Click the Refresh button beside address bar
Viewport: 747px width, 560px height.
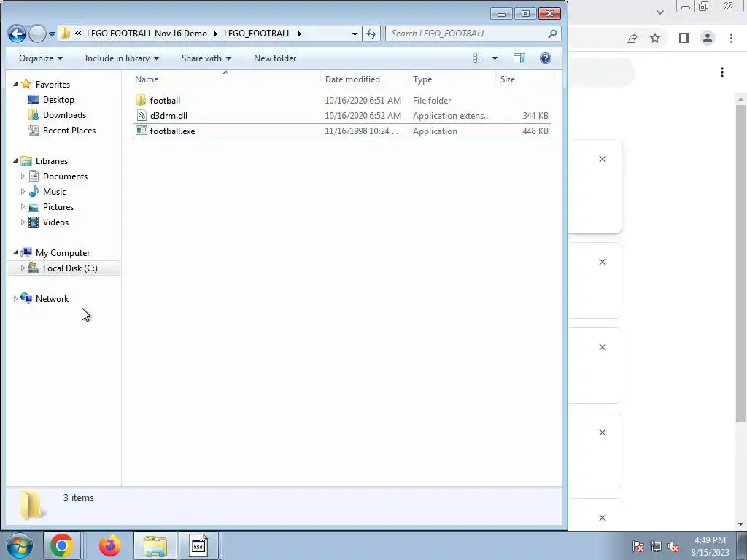pos(371,34)
